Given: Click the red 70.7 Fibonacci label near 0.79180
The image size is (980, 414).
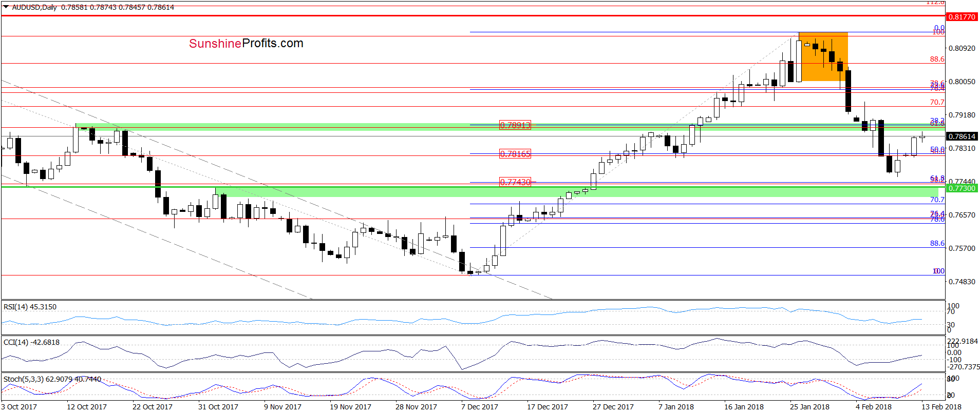Looking at the screenshot, I should click(937, 102).
